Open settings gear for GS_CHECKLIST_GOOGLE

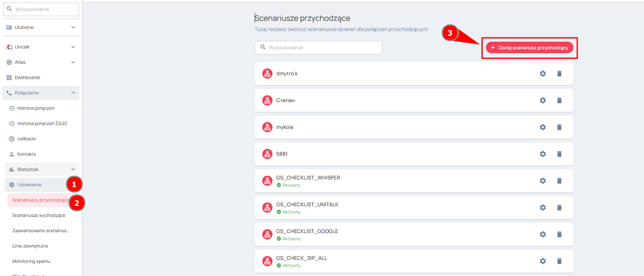pyautogui.click(x=542, y=234)
